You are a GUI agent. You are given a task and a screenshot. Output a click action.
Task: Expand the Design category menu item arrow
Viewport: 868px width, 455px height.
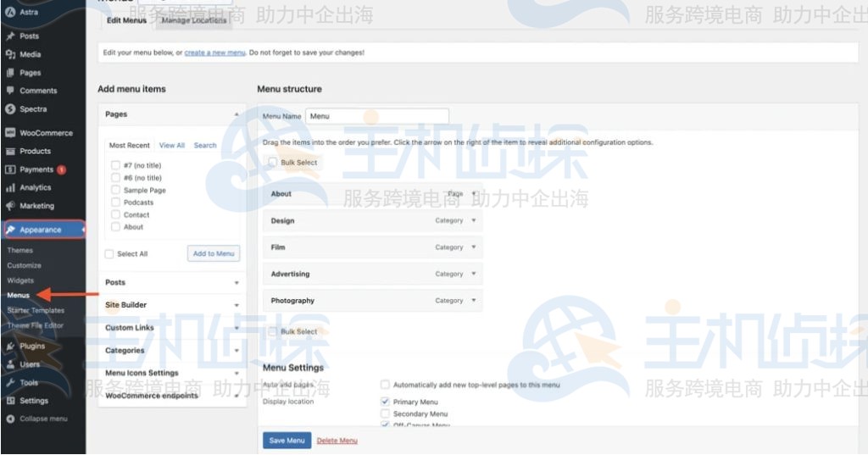pos(473,220)
